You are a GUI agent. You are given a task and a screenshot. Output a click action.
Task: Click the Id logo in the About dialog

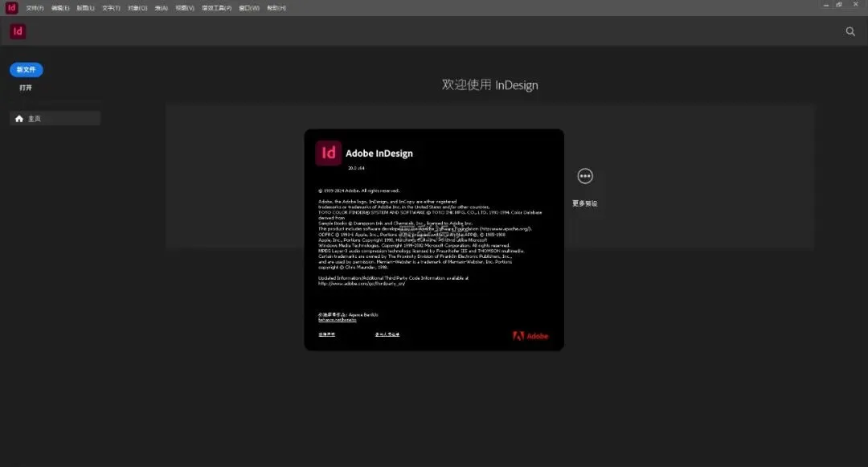click(328, 153)
